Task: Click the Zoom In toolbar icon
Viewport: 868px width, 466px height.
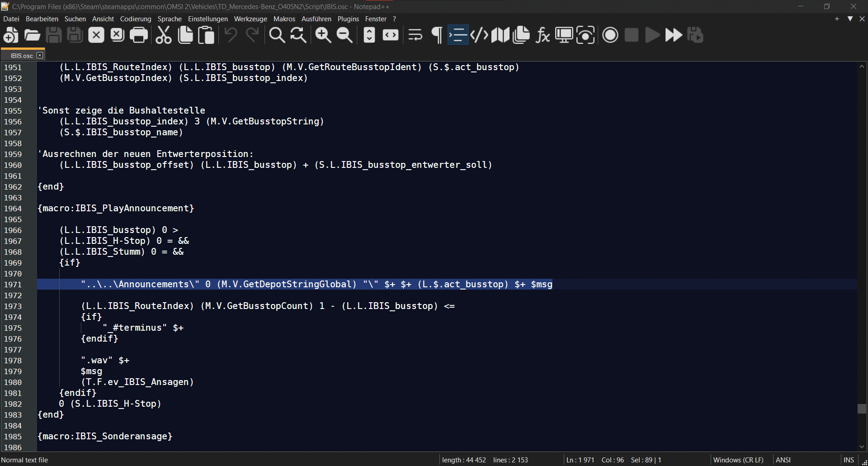Action: coord(323,35)
